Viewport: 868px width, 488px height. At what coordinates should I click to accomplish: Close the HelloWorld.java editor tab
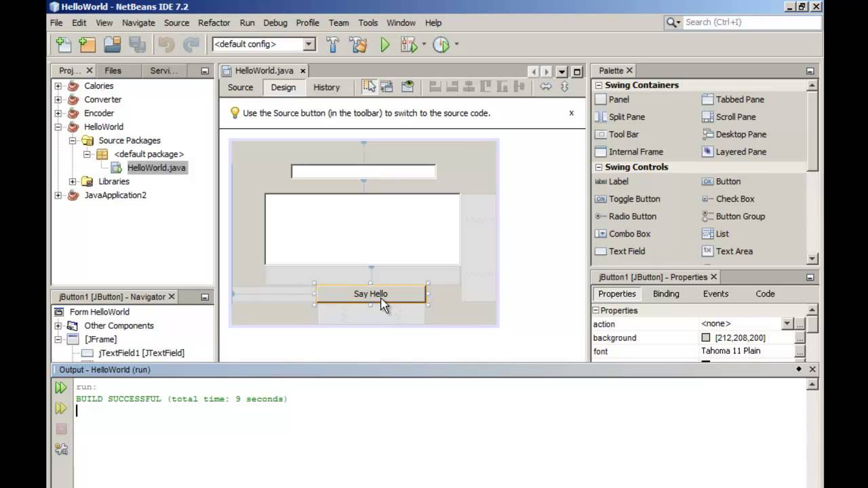(303, 70)
